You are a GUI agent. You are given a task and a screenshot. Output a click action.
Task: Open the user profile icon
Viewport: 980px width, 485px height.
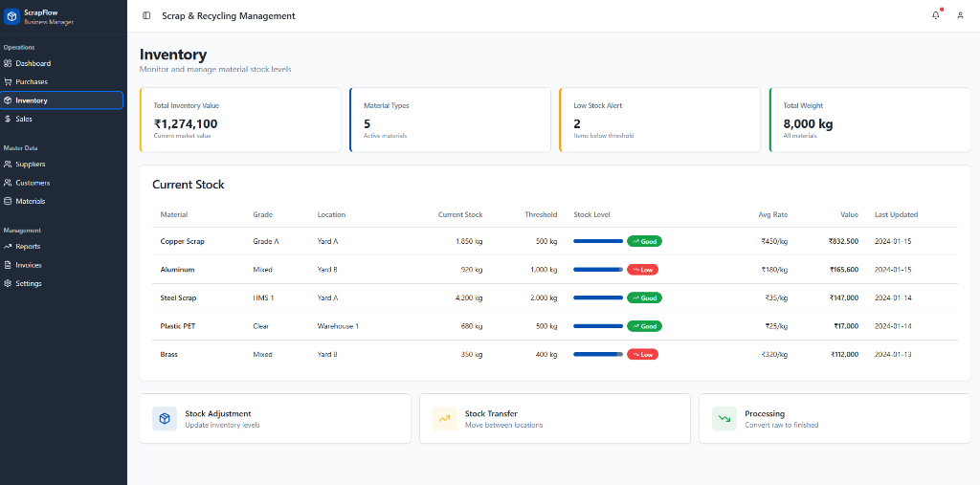coord(961,15)
